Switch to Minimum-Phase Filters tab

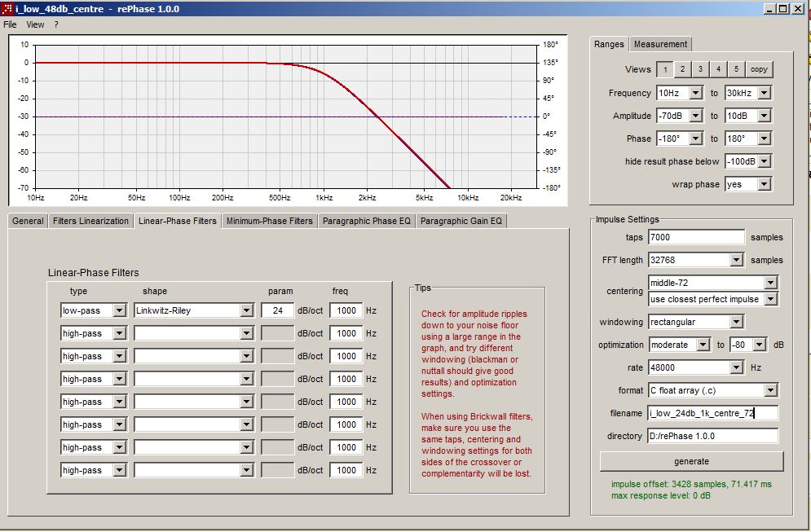tap(269, 221)
